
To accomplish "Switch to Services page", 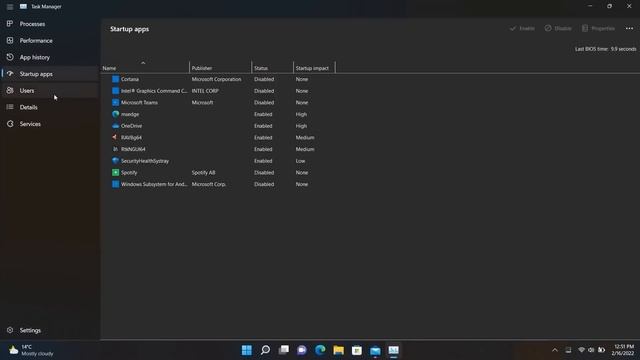I will [x=50, y=124].
